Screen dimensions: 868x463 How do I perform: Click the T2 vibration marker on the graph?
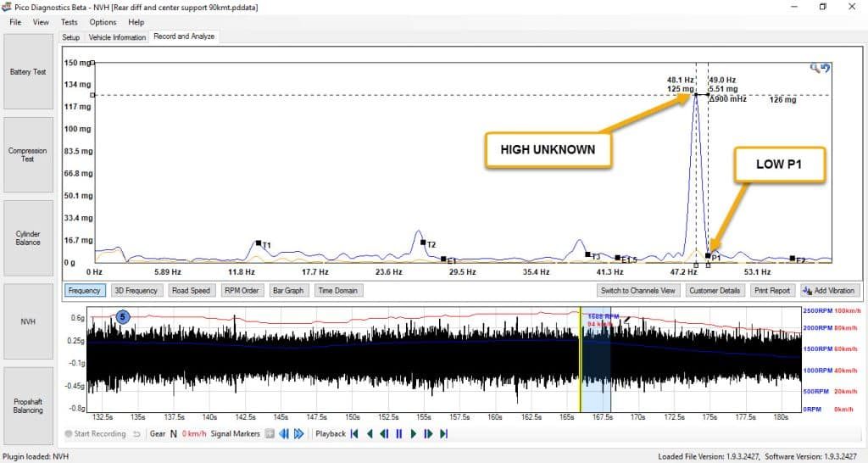click(x=424, y=243)
